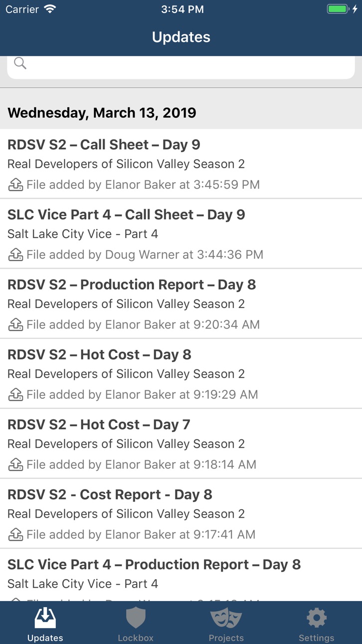Viewport: 362px width, 644px height.
Task: Open SLC Vice Part 4 – Production Report – Day 8
Action: tap(181, 575)
